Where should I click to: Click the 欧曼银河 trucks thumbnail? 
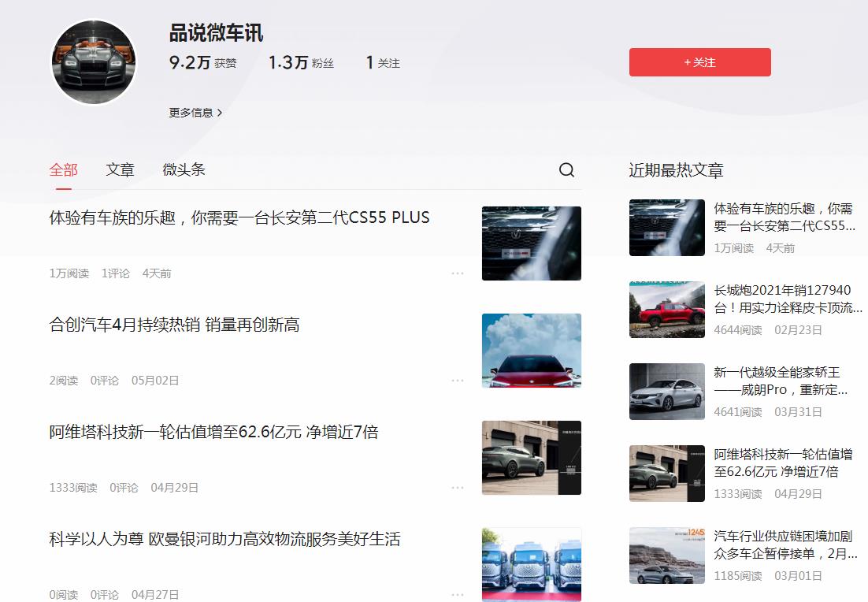(532, 564)
